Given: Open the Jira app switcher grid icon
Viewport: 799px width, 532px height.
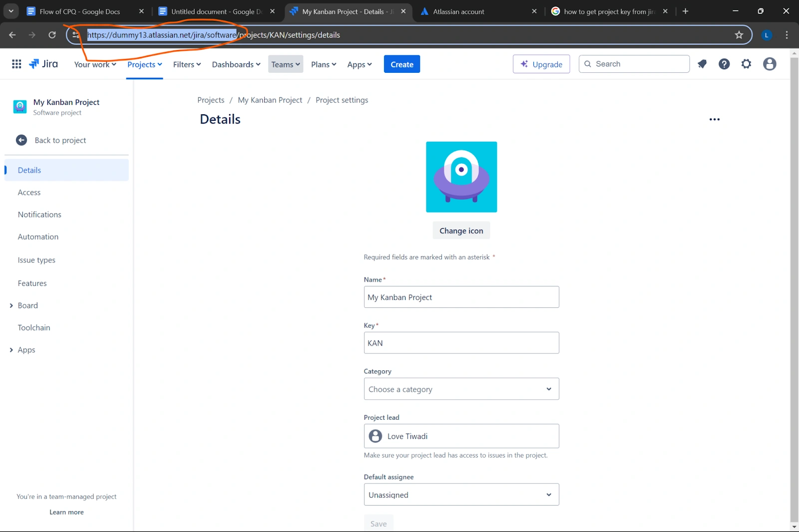Looking at the screenshot, I should 16,64.
